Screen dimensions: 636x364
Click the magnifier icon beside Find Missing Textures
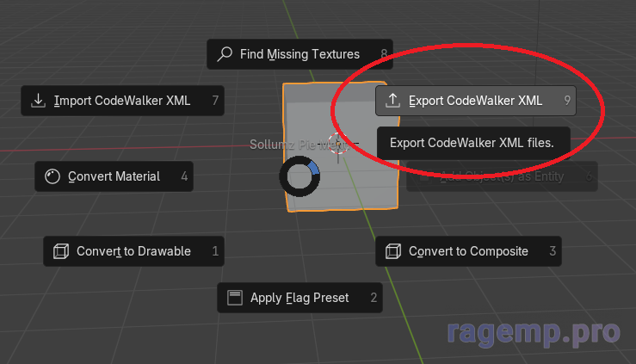(225, 54)
